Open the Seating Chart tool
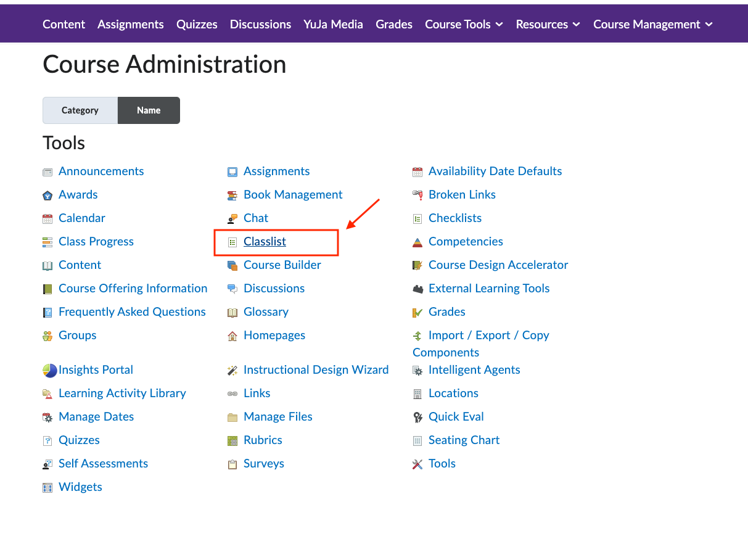 coord(464,440)
